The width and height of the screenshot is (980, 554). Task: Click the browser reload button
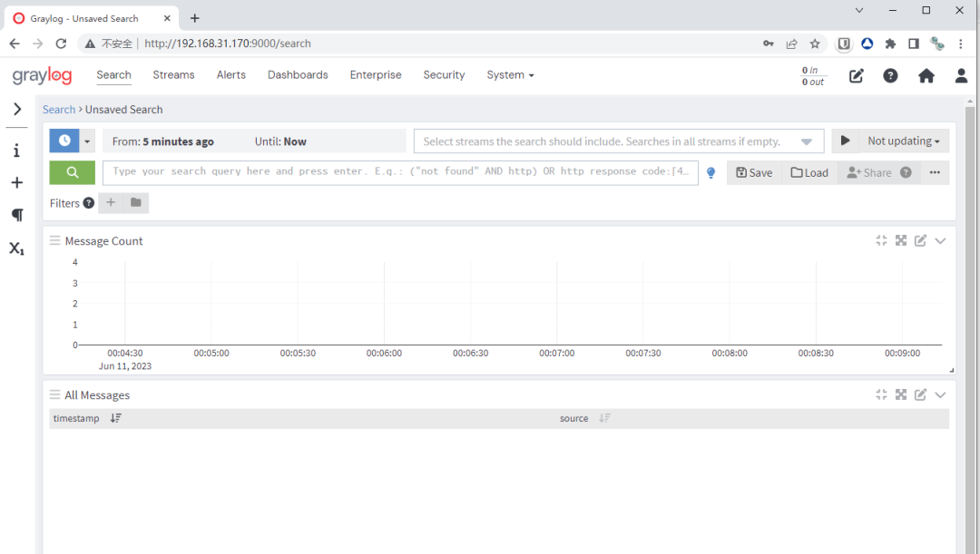click(61, 44)
